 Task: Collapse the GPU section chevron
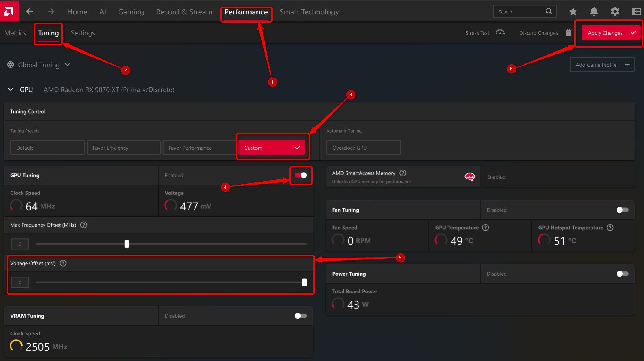[x=10, y=89]
